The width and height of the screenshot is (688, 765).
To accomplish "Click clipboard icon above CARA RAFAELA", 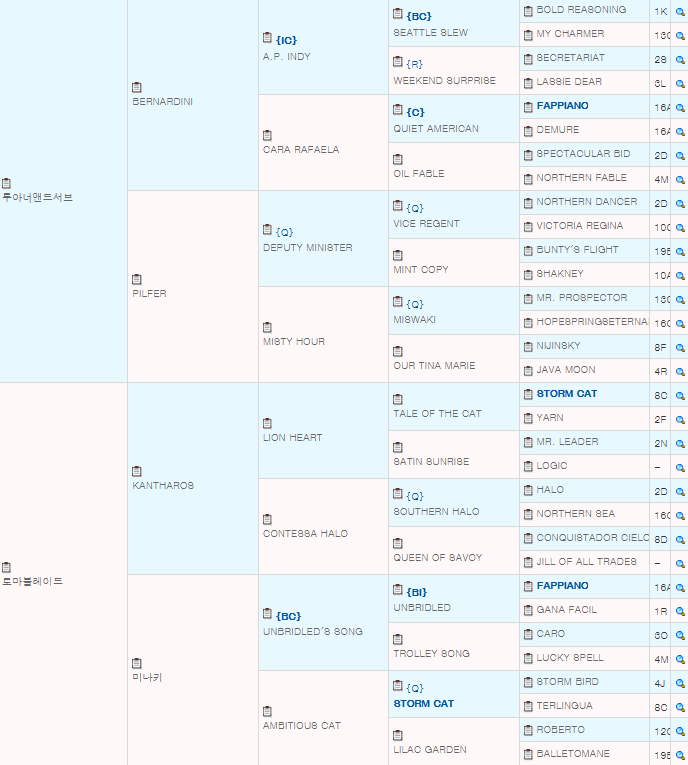I will click(267, 135).
